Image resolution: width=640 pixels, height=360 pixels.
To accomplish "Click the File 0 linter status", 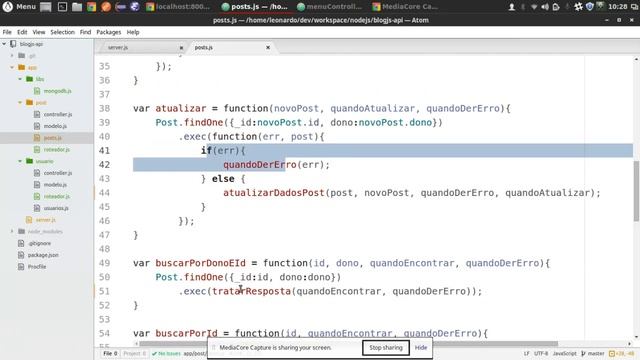I will click(110, 353).
